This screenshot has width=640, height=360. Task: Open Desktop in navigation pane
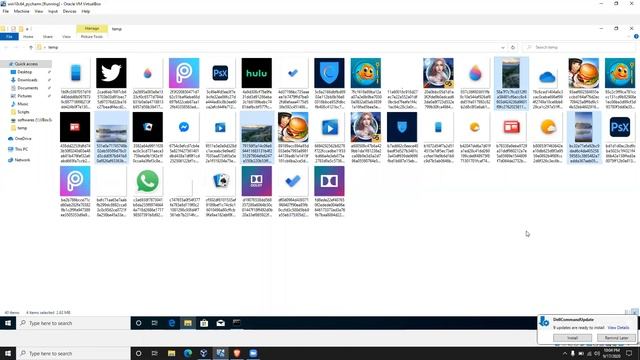(24, 72)
